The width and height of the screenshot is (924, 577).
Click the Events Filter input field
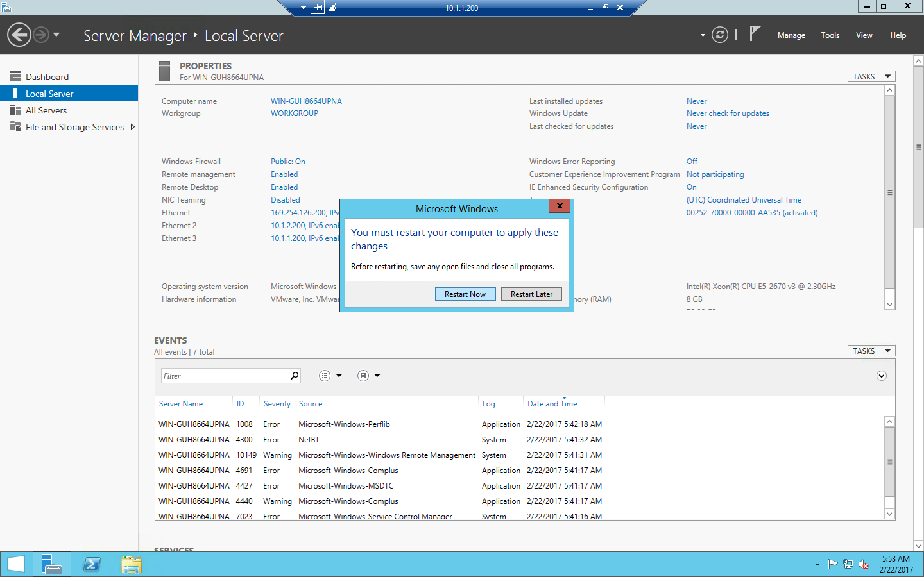tap(225, 376)
